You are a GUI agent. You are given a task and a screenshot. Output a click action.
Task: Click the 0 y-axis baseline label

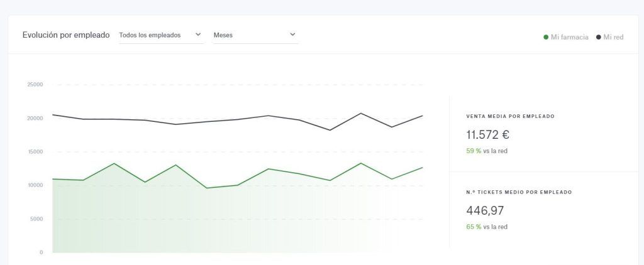[41, 252]
